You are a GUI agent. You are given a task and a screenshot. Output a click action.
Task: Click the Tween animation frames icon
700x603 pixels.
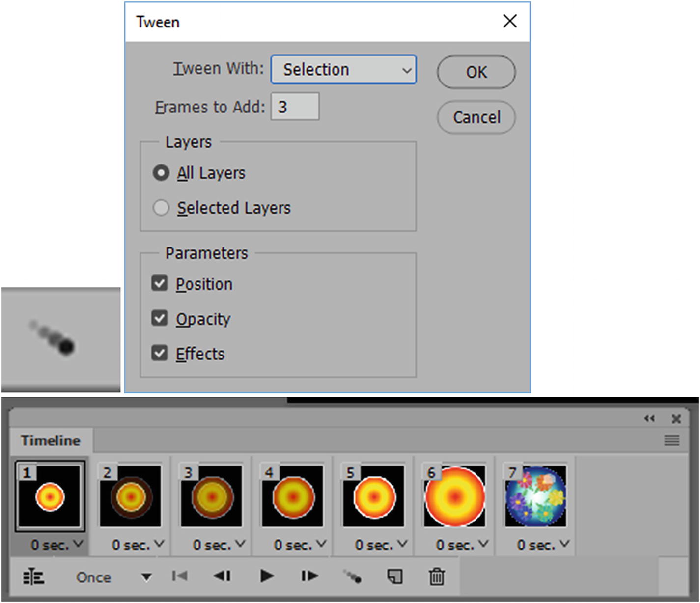tap(353, 576)
